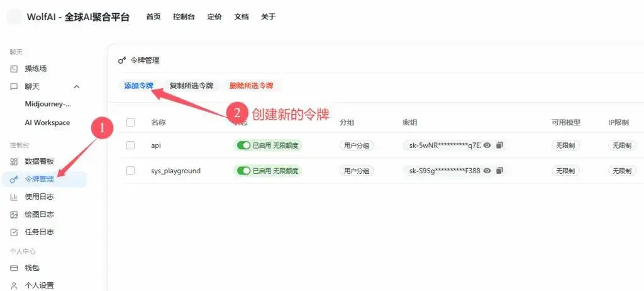This screenshot has width=644, height=291.
Task: Open the 钱包 wallet icon
Action: coord(14,268)
